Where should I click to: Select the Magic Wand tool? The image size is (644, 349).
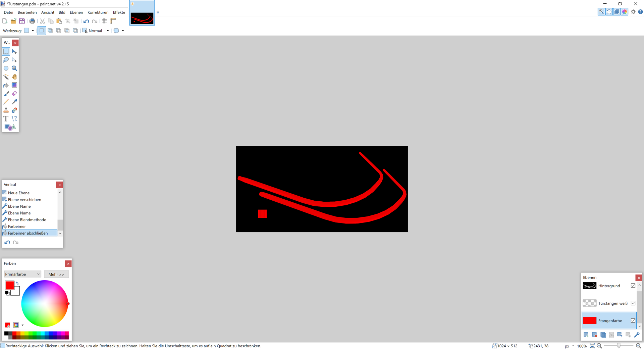pyautogui.click(x=6, y=77)
